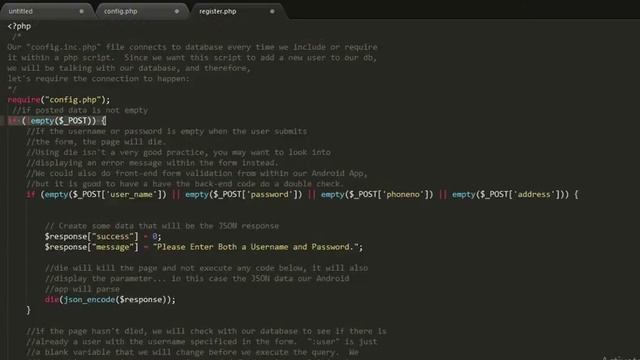The image size is (640, 360).
Task: Click the die(json_encode($response)); line
Action: click(110, 300)
